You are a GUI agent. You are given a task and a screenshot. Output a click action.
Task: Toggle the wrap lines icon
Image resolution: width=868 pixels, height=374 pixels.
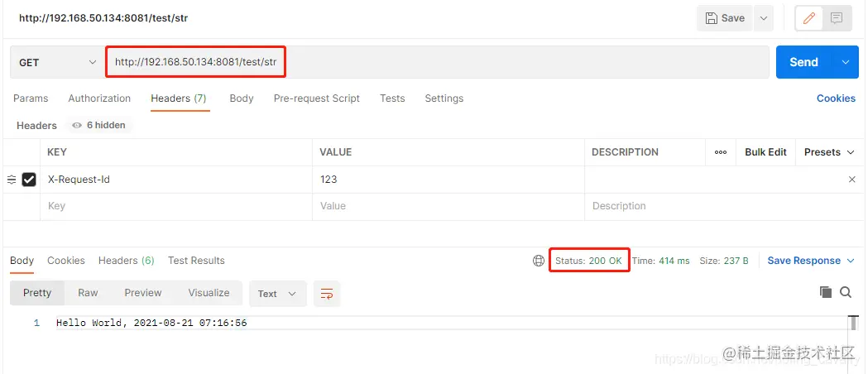(327, 294)
